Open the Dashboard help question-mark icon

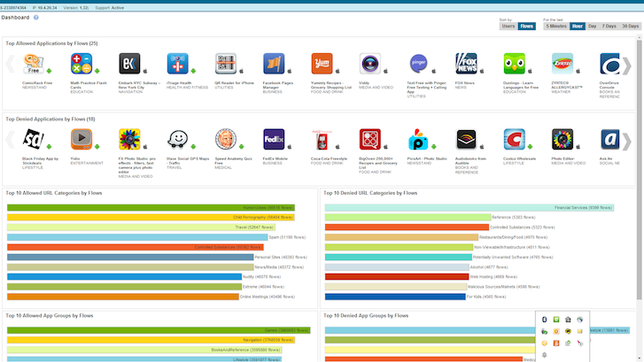coord(36,18)
